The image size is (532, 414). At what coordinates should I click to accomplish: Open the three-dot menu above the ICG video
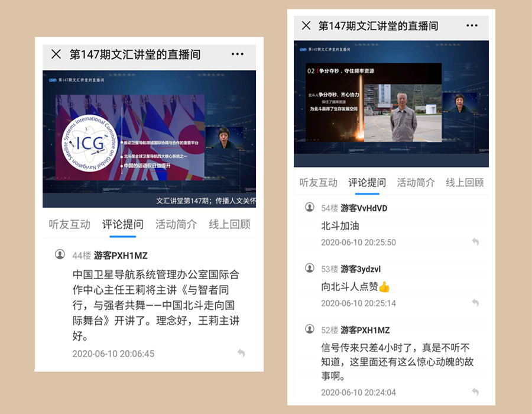pos(237,54)
